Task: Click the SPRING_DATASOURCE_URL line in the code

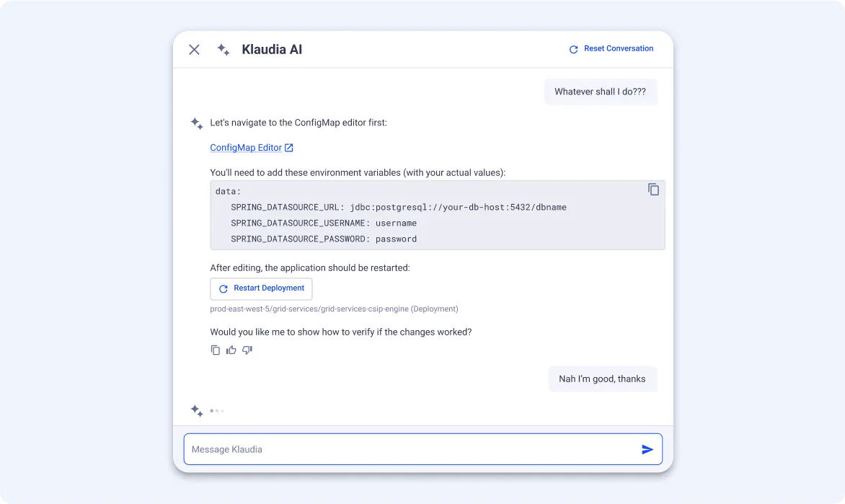Action: click(398, 208)
